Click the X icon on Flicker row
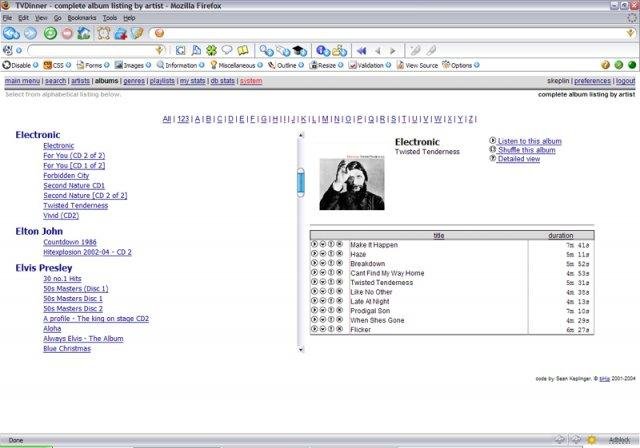This screenshot has height=448, width=640. pyautogui.click(x=339, y=328)
